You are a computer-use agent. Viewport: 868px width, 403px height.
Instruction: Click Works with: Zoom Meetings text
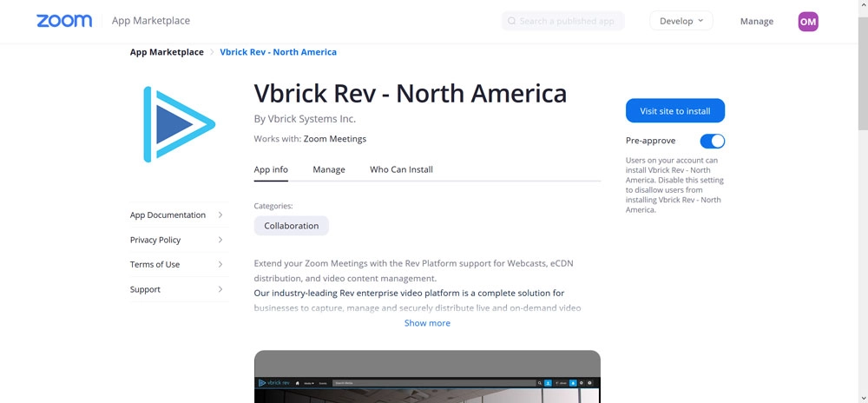(310, 139)
